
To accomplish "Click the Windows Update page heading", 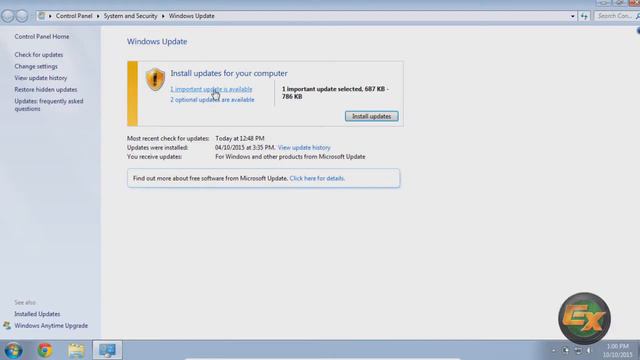I will (157, 42).
